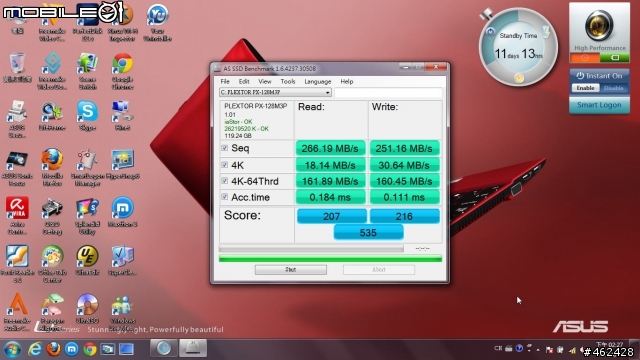Switch to AS SSD Benchmark taskbar button
Screen dimensions: 640x360
pos(193,349)
